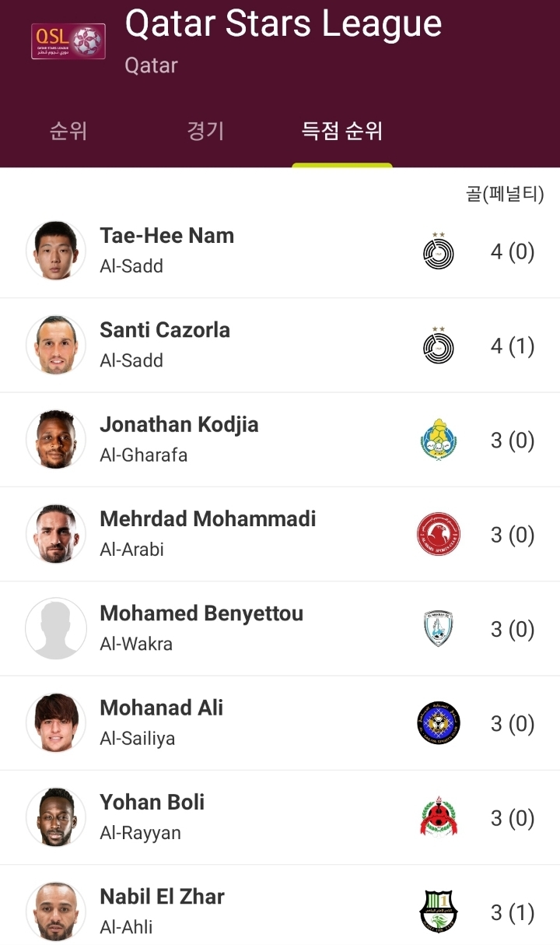
Task: Tap the Al-Sadd crest beside Santi Cazorla
Action: pos(439,346)
